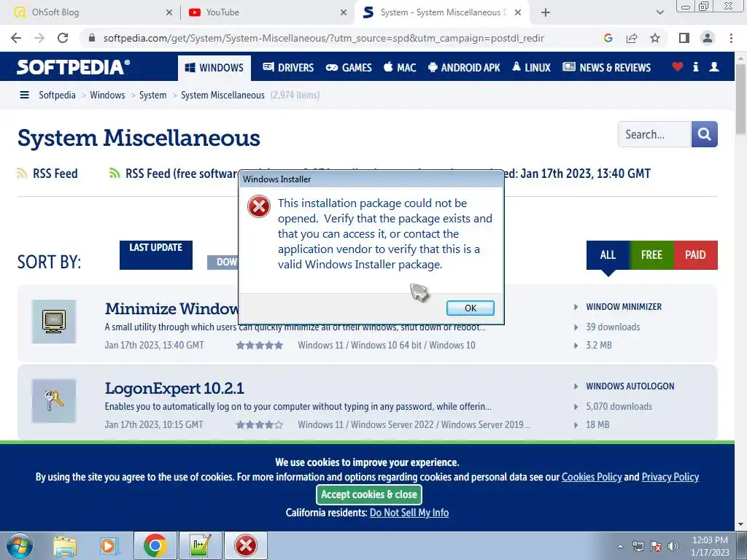Show hidden tray icons arrow
The height and width of the screenshot is (560, 747).
[620, 547]
